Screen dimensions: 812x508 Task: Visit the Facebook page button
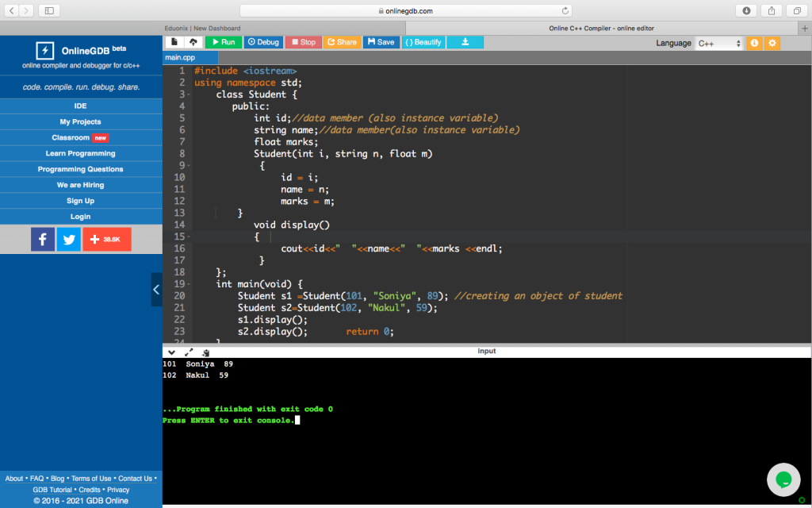coord(43,238)
